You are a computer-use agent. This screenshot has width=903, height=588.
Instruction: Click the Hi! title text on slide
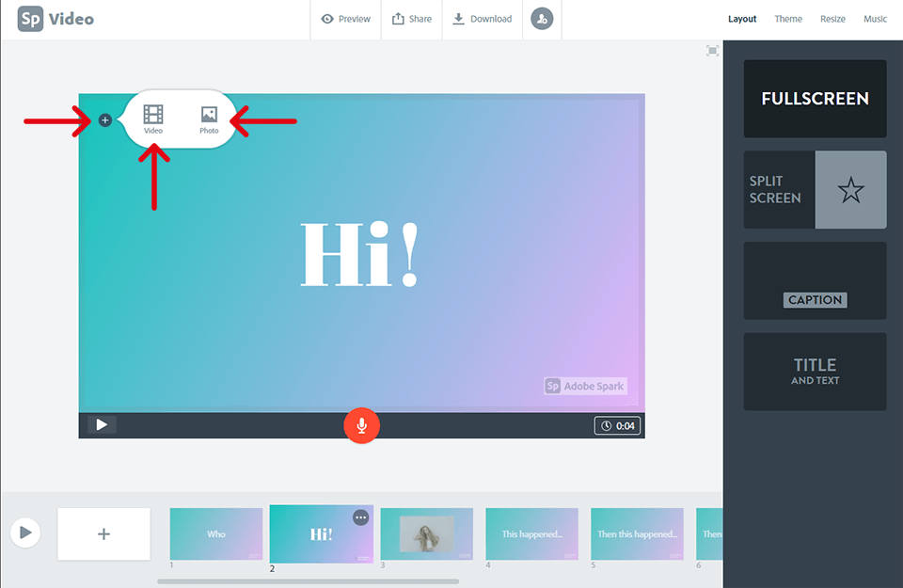[360, 255]
